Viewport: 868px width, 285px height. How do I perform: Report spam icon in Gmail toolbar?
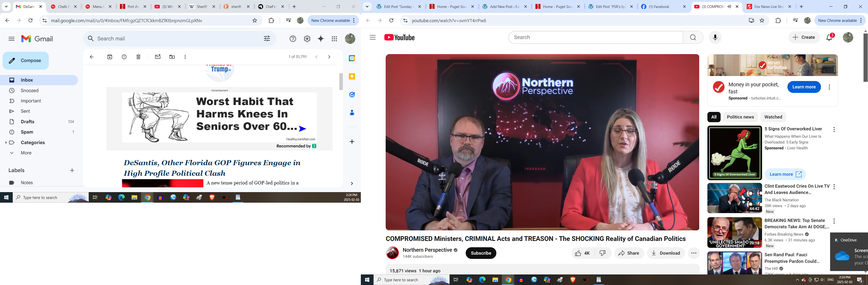pyautogui.click(x=124, y=57)
